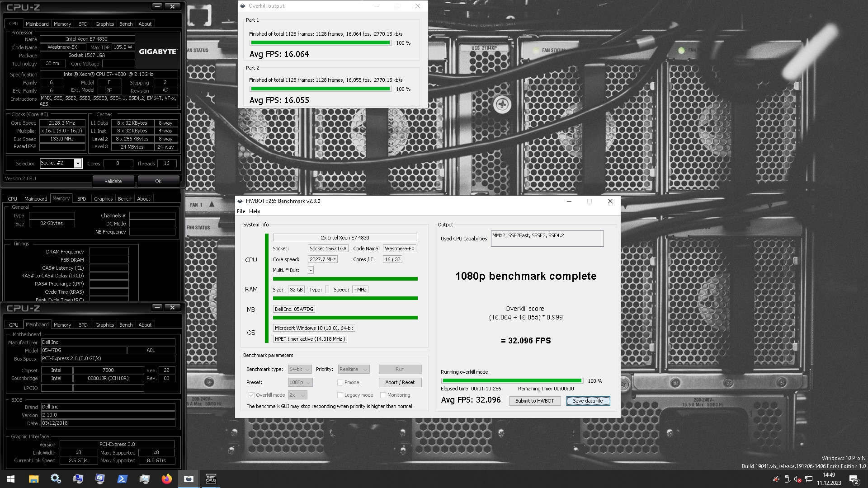Launch Firefox from the taskbar
868x488 pixels.
click(166, 479)
